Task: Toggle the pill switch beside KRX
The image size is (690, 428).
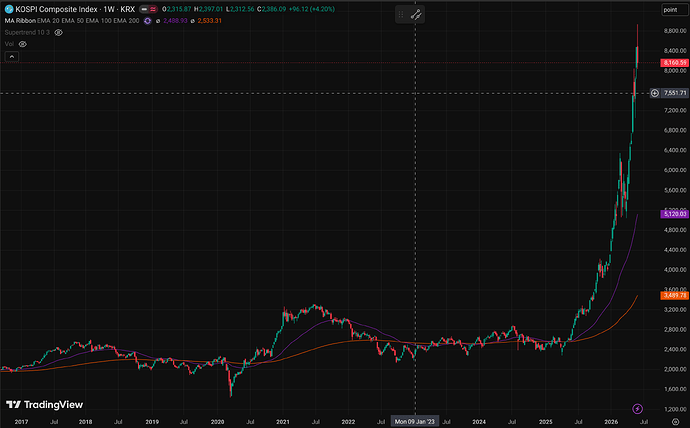Action: pos(148,9)
